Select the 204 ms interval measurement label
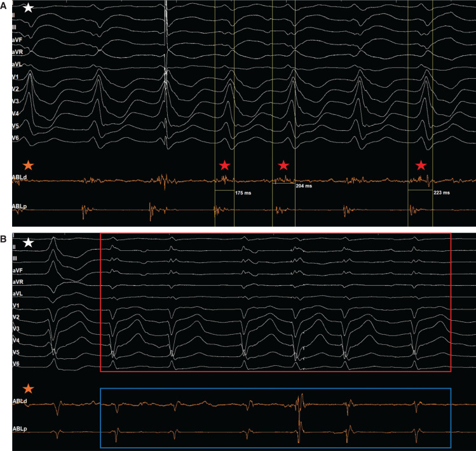The height and width of the screenshot is (451, 476). (x=304, y=185)
